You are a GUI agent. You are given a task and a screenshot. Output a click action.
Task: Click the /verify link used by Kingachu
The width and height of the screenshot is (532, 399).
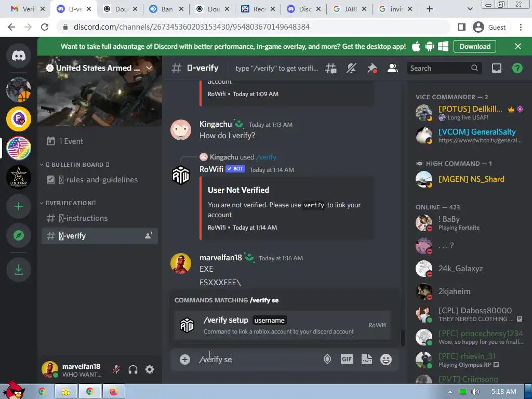tap(267, 157)
